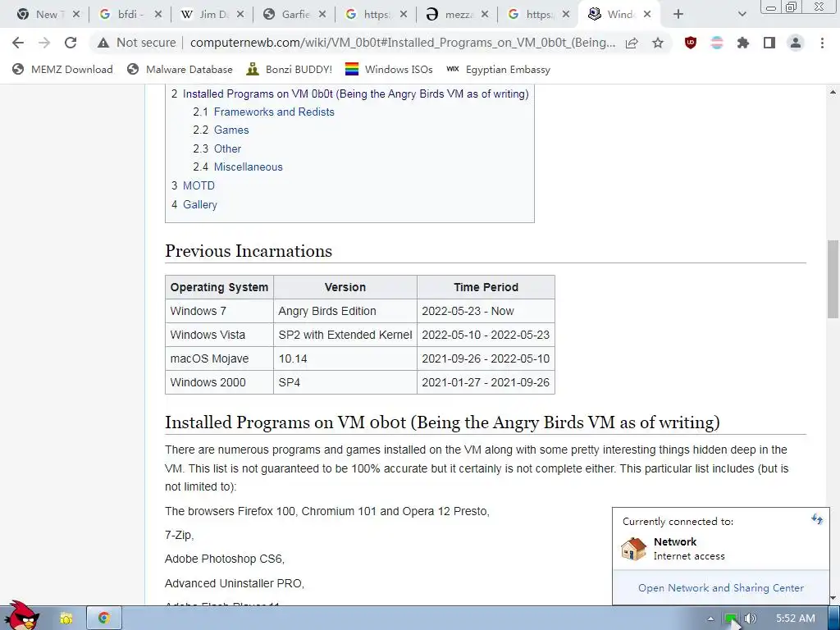This screenshot has width=840, height=630.
Task: Open the striped flag extension icon
Action: pyautogui.click(x=717, y=43)
